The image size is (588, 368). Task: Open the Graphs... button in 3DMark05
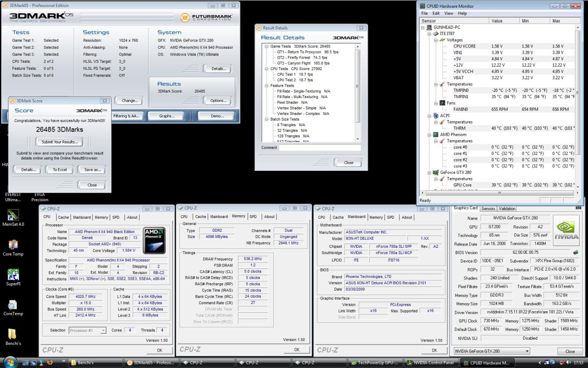167,116
